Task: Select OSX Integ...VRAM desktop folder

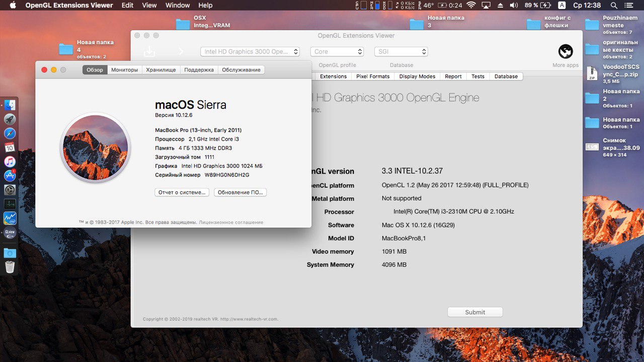Action: [x=183, y=24]
